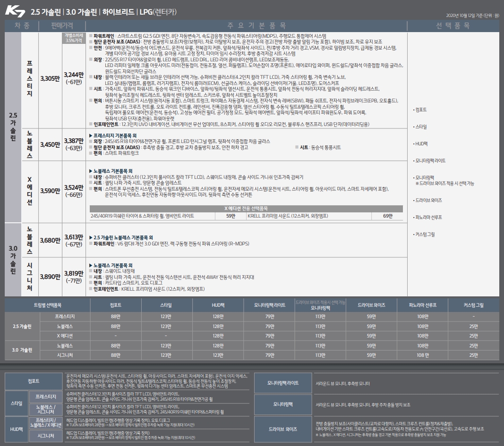This screenshot has height=446, width=504.
Task: Select the 3,890만 시그니처 price
Action: [x=50, y=277]
